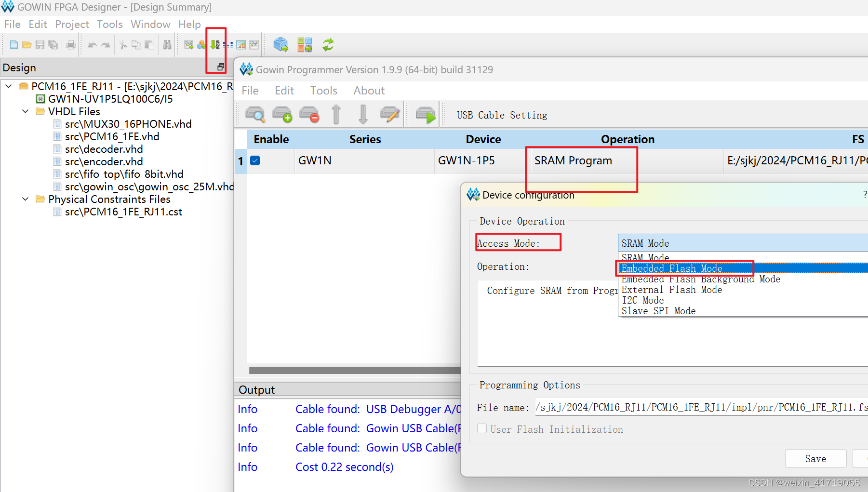Click the Cut scissors icon
Image resolution: width=868 pixels, height=492 pixels.
[123, 45]
